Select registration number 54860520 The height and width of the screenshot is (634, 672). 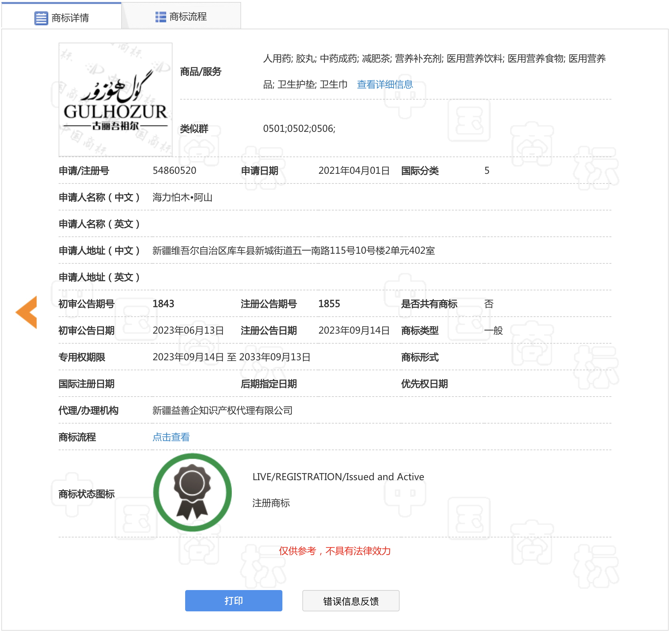[x=174, y=171]
